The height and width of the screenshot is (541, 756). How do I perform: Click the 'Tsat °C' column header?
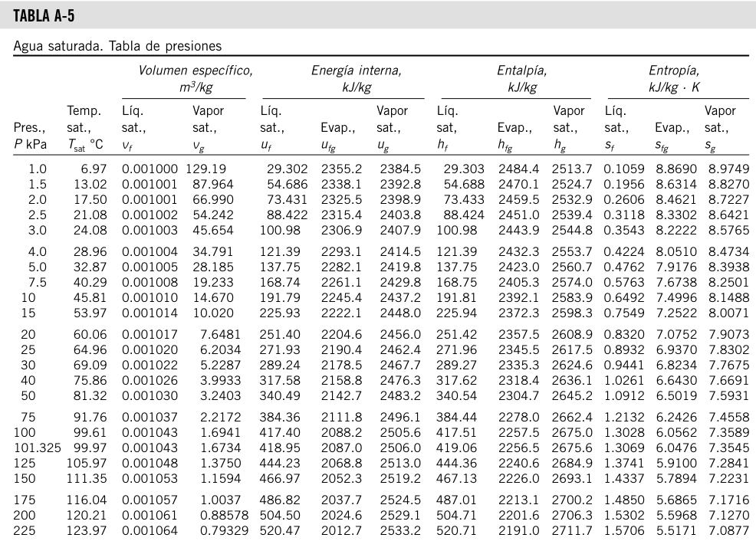tap(85, 145)
